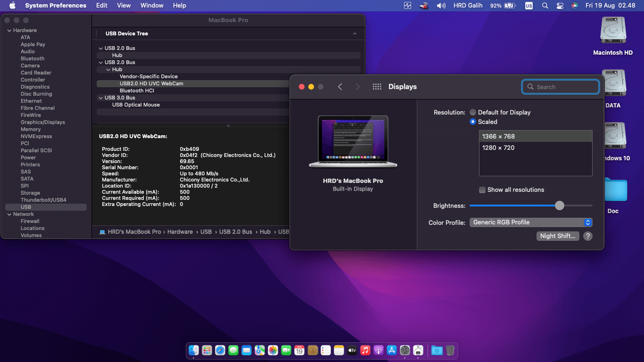
Task: Enable Show all resolutions checkbox
Action: pos(482,190)
